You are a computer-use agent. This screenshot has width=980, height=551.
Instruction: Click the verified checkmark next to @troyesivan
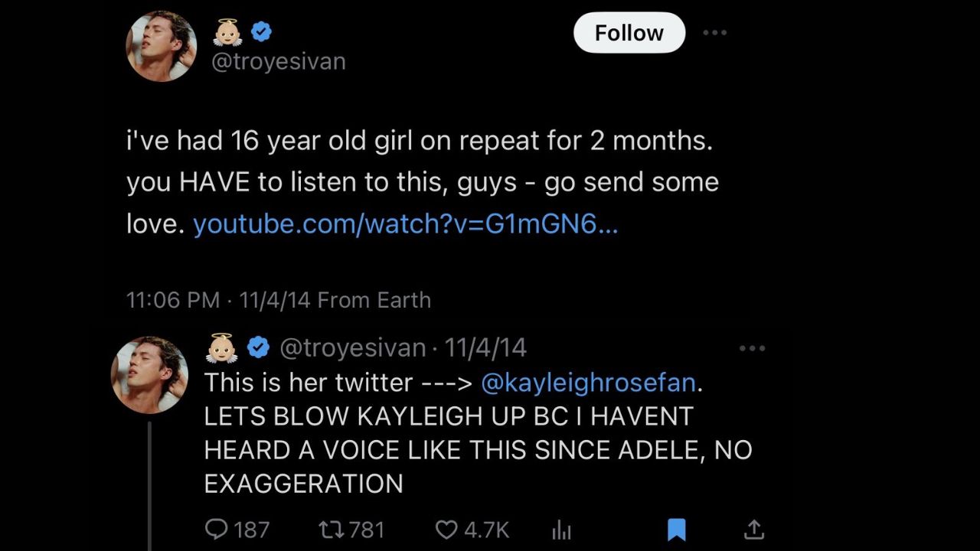tap(260, 31)
